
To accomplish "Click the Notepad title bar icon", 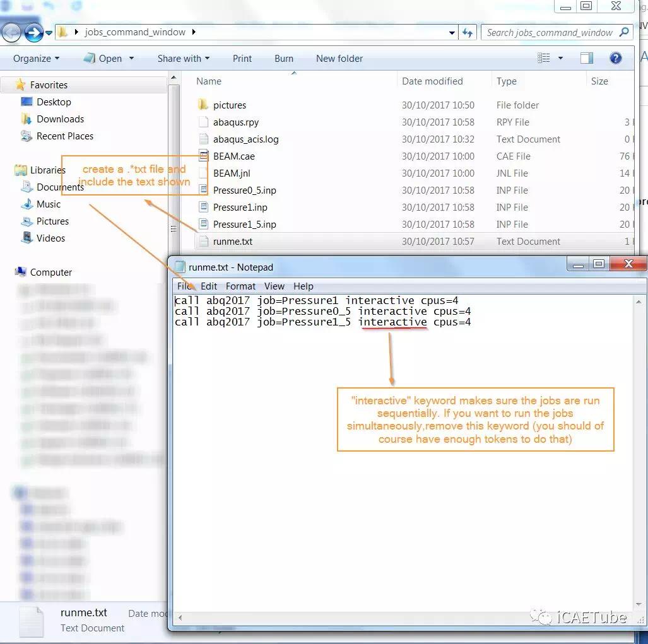I will pyautogui.click(x=180, y=267).
